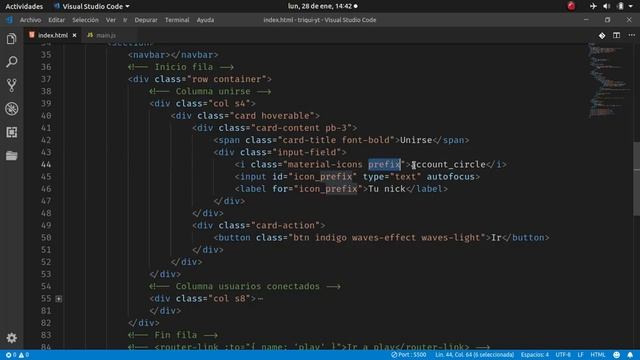Open the clock and calendar in top bar
Screen dimensions: 640x360
(x=322, y=6)
